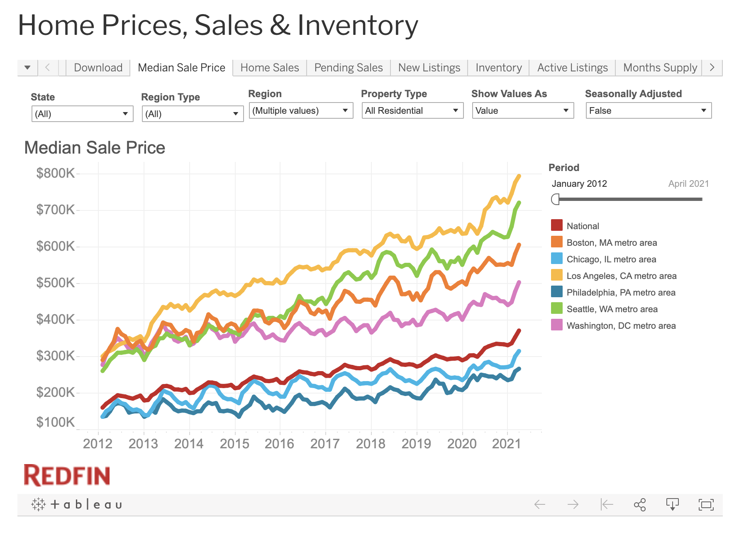Switch to the Home Sales tab
The height and width of the screenshot is (533, 756).
(270, 68)
